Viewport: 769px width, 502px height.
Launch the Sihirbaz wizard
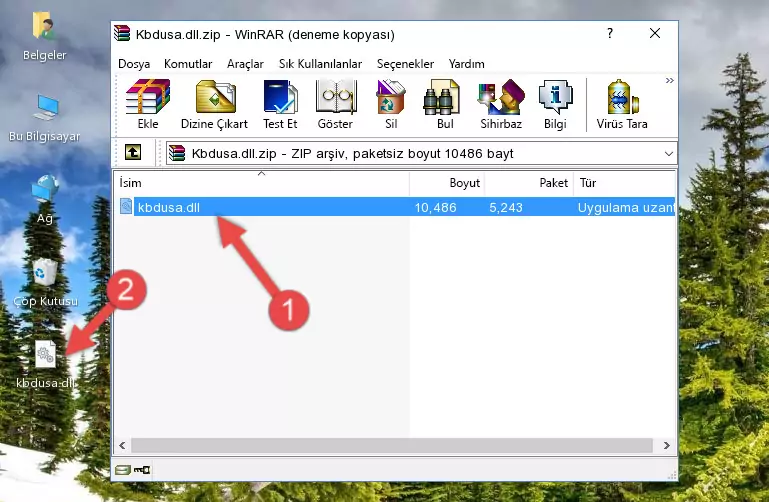(501, 104)
